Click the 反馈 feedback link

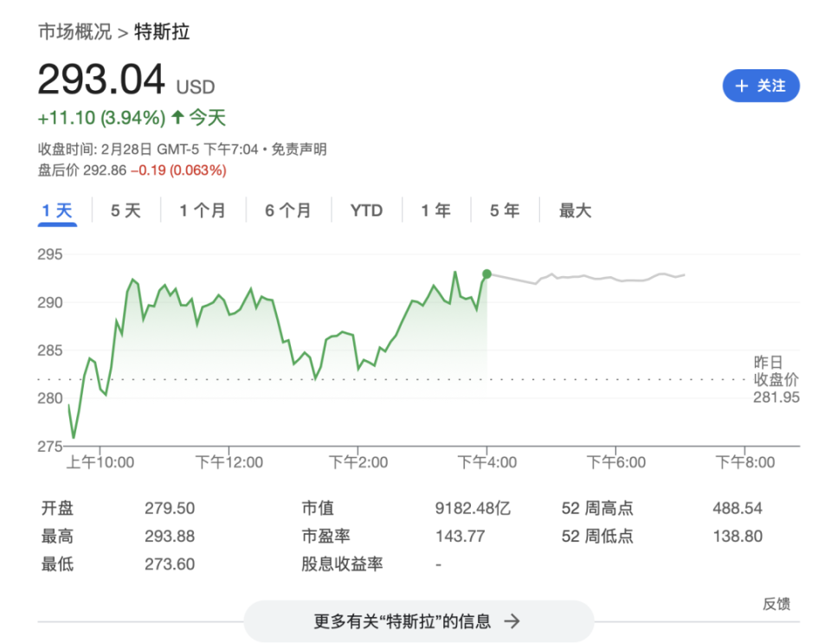[x=776, y=603]
